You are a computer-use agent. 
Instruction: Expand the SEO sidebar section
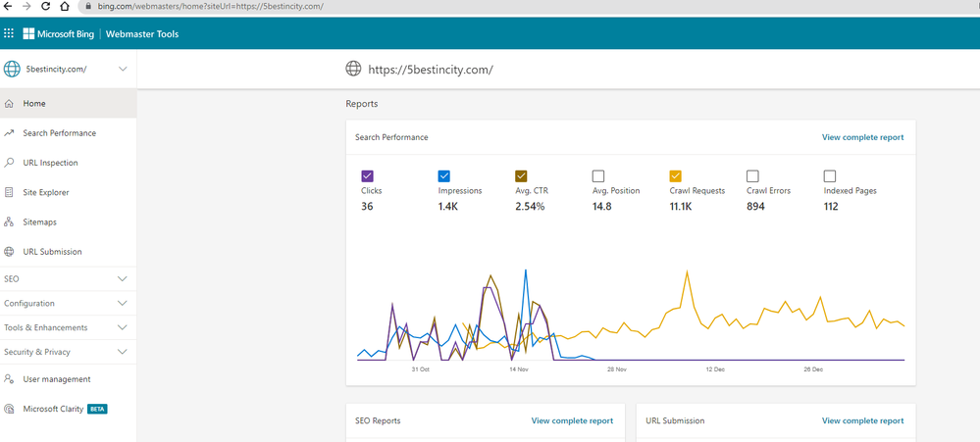tap(68, 279)
